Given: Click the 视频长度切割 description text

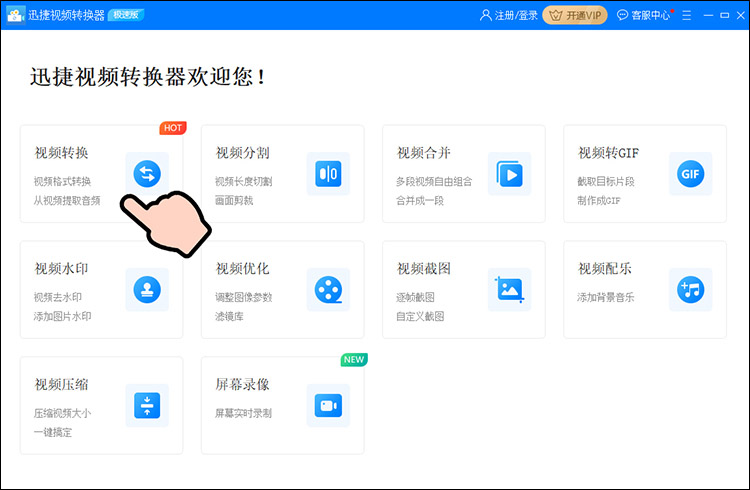Looking at the screenshot, I should pos(243,181).
